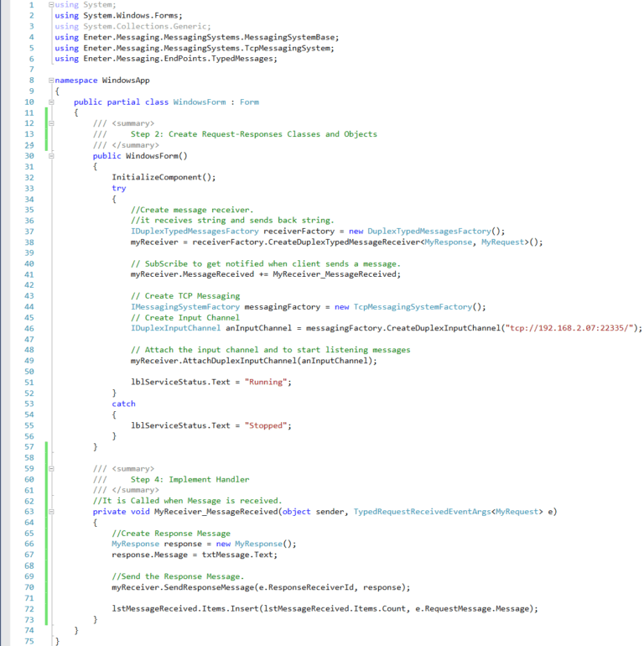Screen dimensions: 644x646
Task: Click 'CreateDuplexInputChannel' method call
Action: (x=444, y=328)
